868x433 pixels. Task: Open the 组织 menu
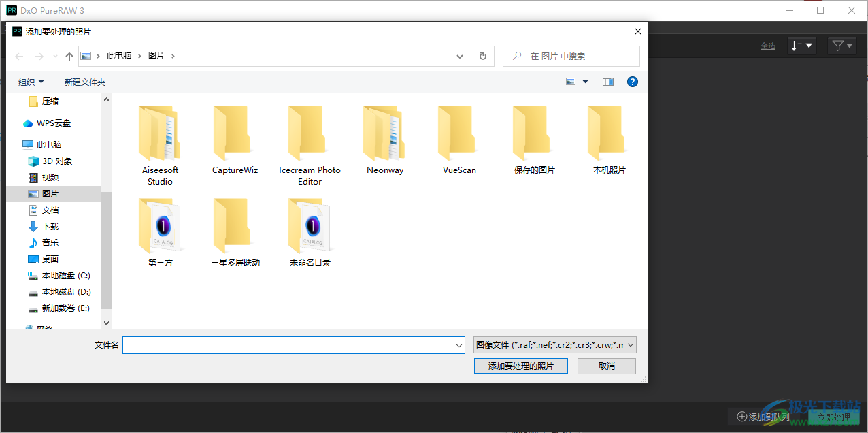click(31, 82)
